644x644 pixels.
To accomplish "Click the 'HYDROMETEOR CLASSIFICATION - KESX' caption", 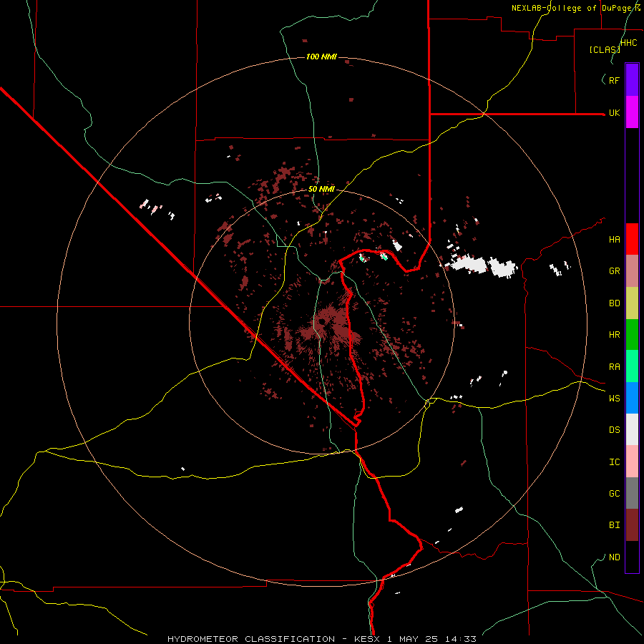I will (x=275, y=639).
